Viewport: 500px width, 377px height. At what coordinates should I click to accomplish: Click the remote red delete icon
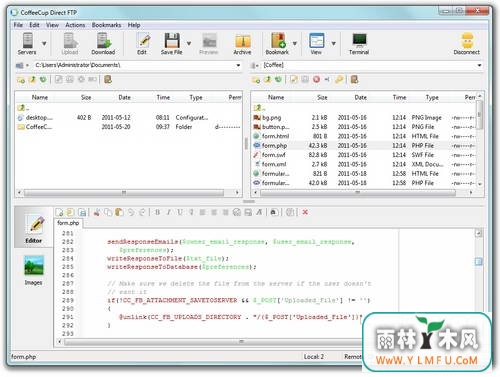point(316,79)
